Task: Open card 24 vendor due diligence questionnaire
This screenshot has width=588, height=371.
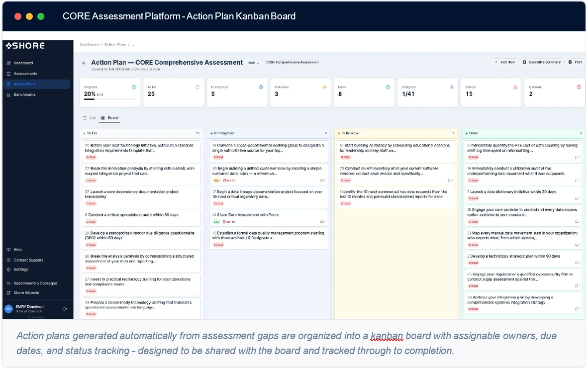Action: pyautogui.click(x=141, y=239)
